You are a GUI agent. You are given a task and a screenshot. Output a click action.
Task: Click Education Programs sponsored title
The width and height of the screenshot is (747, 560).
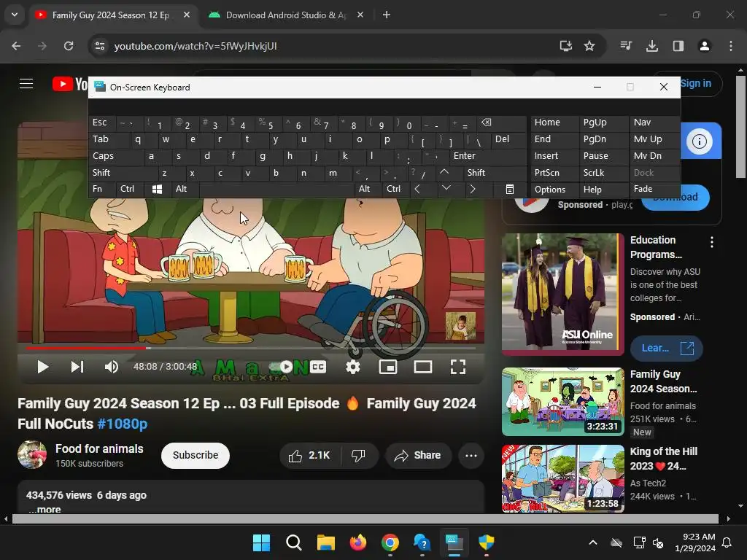coord(656,247)
